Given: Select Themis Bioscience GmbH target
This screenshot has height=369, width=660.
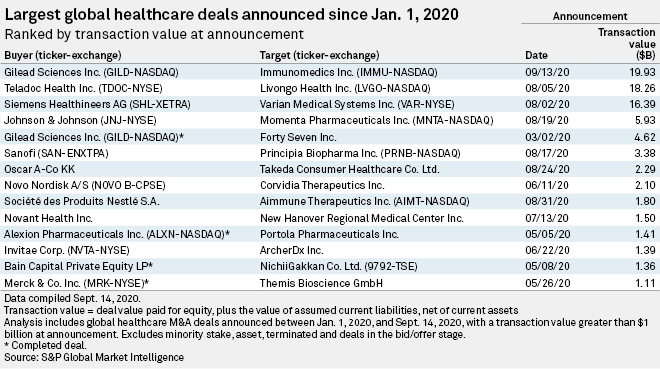Looking at the screenshot, I should pos(321,283).
